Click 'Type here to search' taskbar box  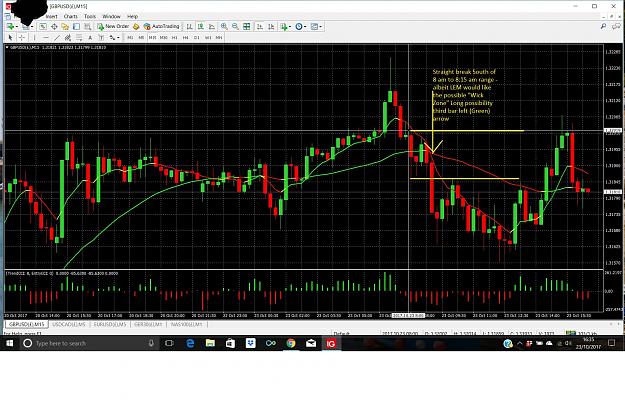click(88, 343)
